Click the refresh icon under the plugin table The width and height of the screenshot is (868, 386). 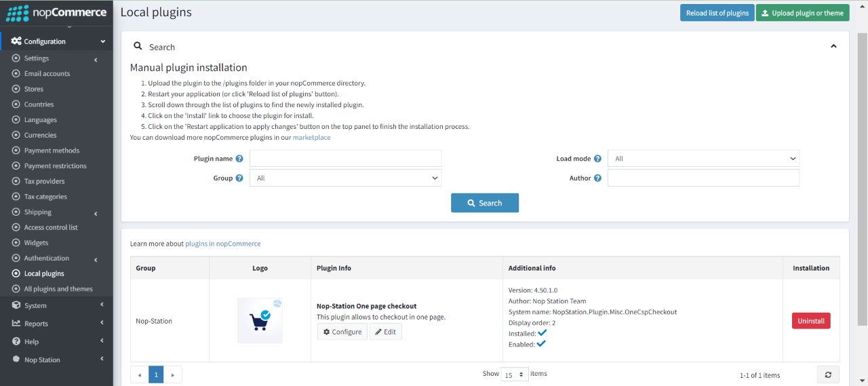pyautogui.click(x=828, y=374)
